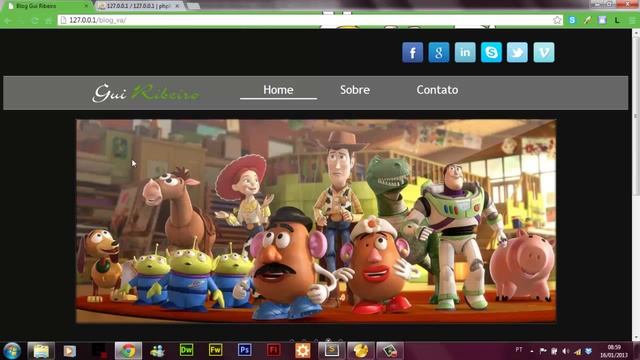Close the 127.0.0.1 phpMyAdmin tab
This screenshot has height=360, width=640.
tap(177, 6)
